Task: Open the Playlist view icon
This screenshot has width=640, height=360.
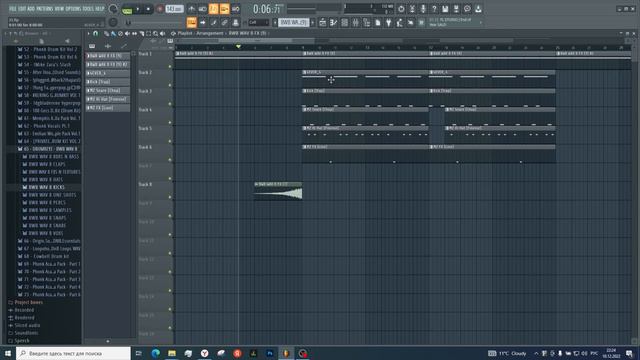Action: point(322,23)
